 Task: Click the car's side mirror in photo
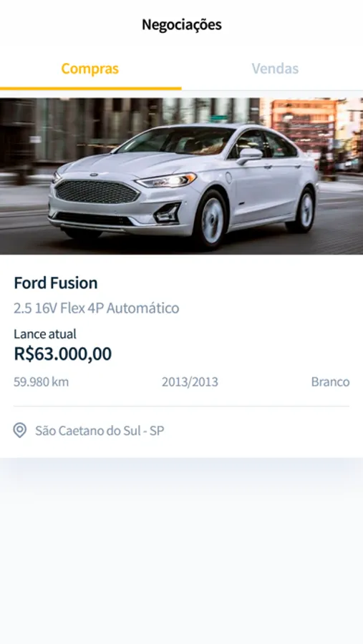click(250, 156)
